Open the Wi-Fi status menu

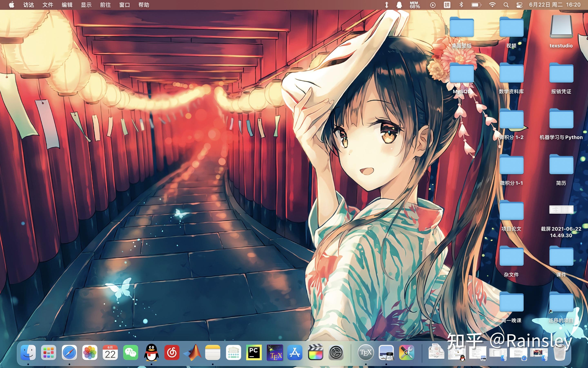click(x=492, y=5)
